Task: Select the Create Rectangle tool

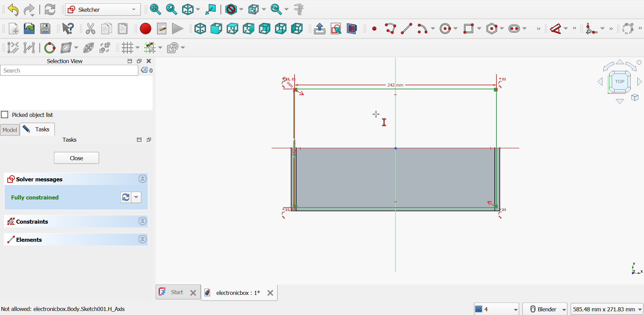Action: coord(469,29)
